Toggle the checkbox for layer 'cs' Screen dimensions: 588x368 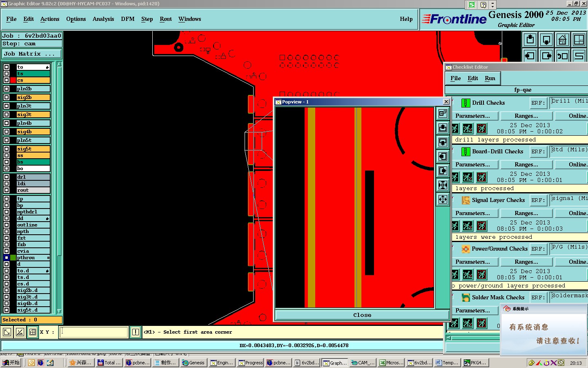point(7,80)
